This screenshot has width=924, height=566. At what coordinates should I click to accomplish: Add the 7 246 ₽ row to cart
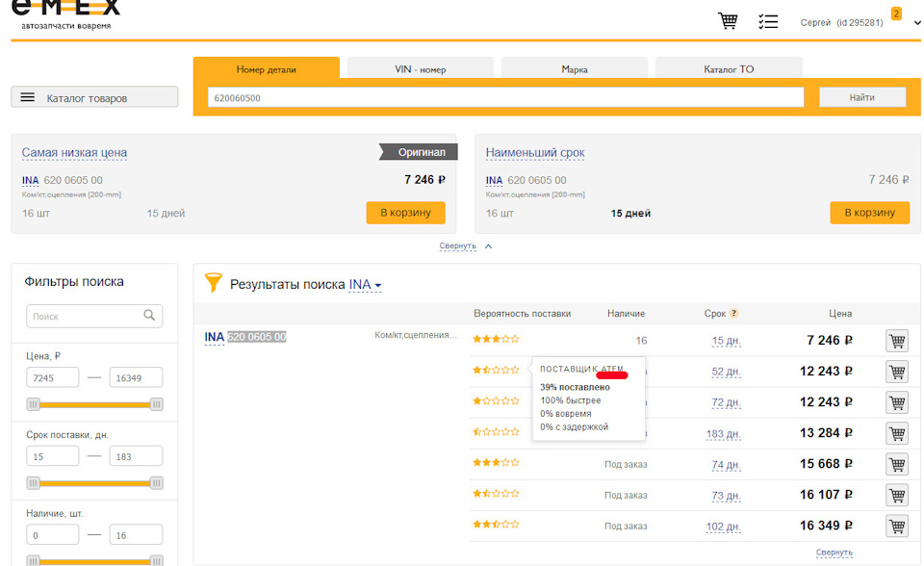896,341
